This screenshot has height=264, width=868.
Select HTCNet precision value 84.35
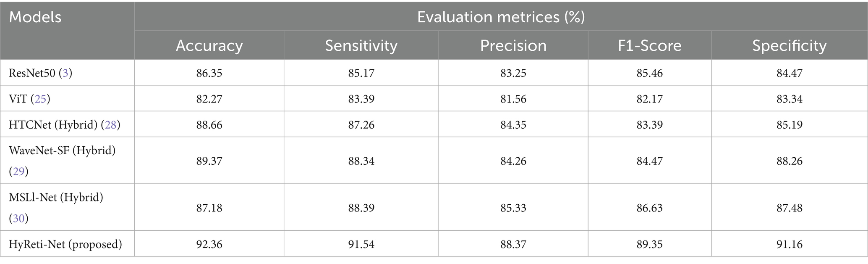[513, 125]
